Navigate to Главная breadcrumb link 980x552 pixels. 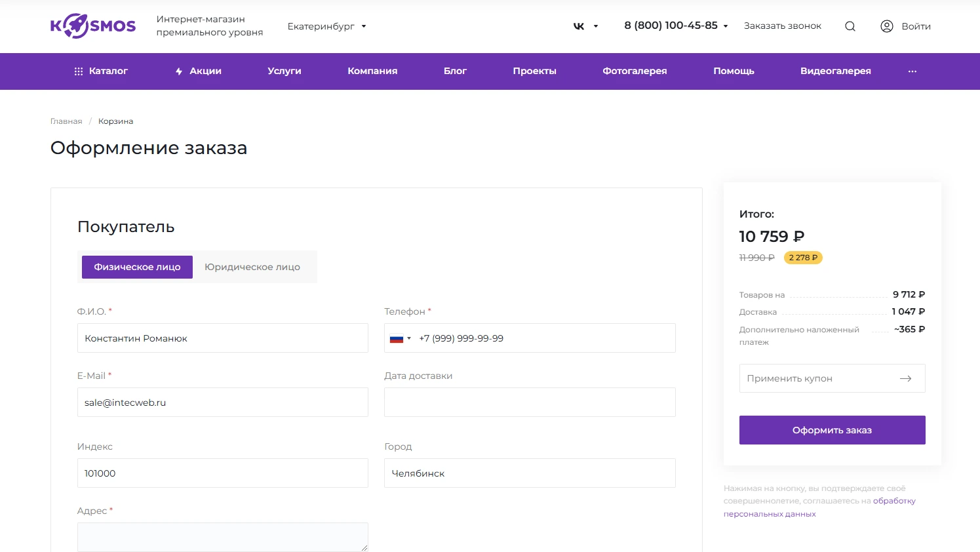(66, 121)
